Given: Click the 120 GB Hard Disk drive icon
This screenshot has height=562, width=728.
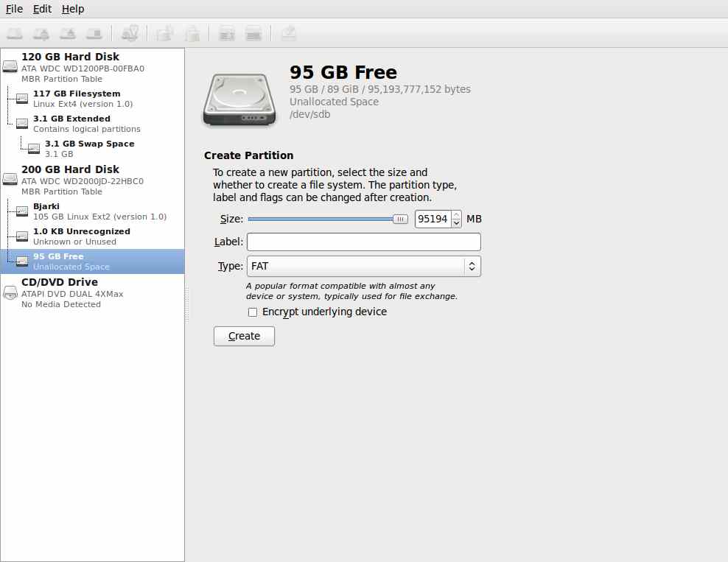Looking at the screenshot, I should 10,67.
